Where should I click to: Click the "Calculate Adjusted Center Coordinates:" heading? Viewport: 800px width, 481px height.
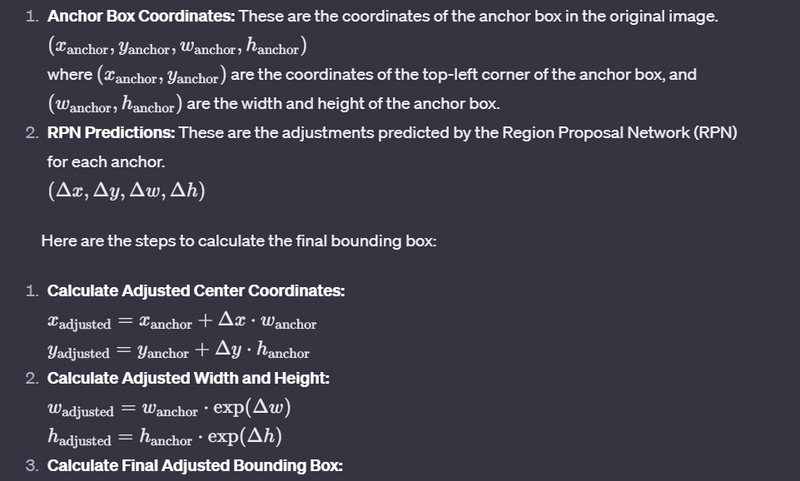click(x=196, y=291)
